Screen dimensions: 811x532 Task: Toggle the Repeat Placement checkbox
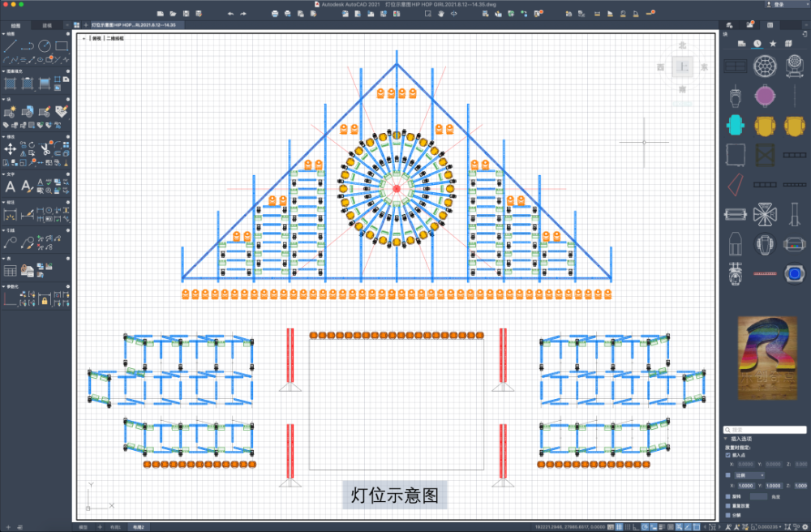(x=727, y=505)
